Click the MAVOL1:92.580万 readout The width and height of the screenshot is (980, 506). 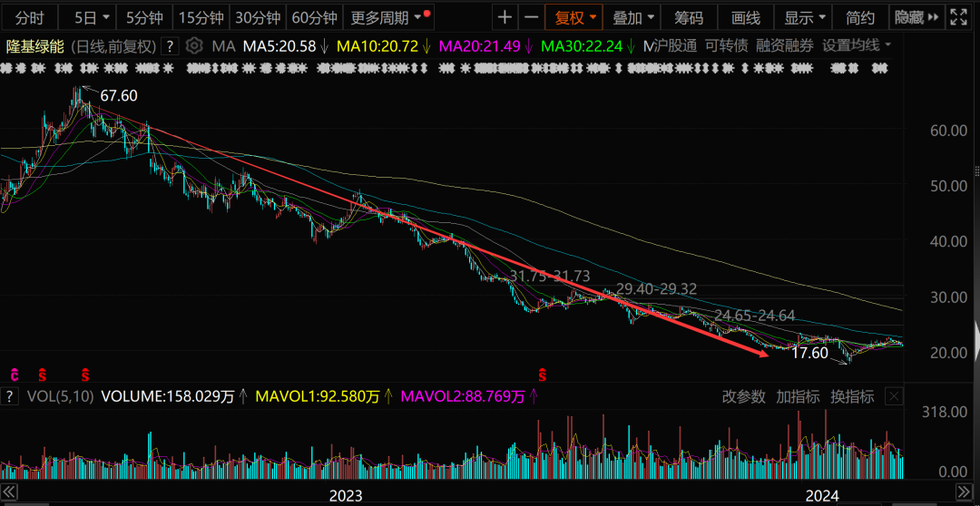click(318, 396)
